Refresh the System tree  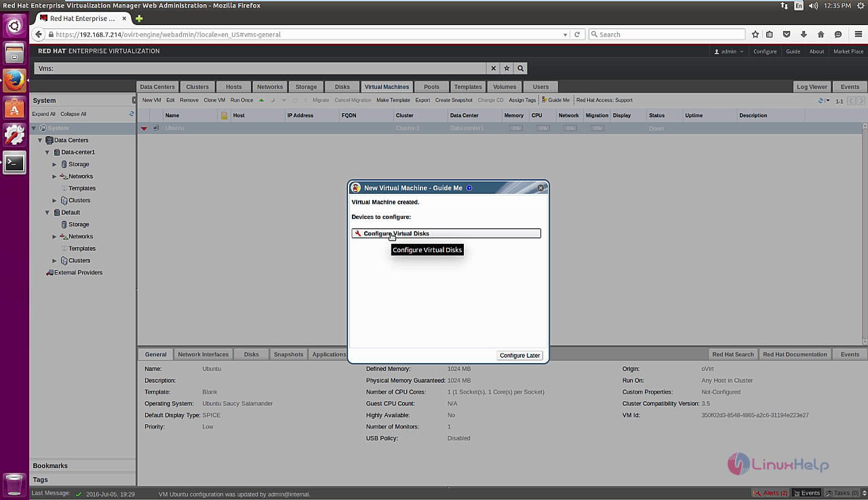132,114
